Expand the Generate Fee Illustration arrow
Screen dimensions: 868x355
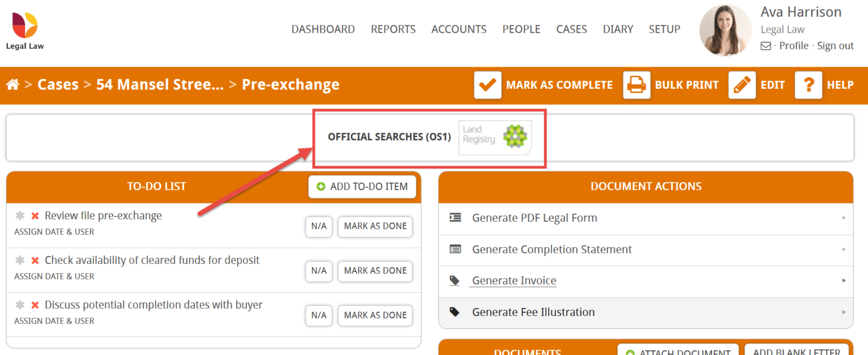tap(843, 312)
